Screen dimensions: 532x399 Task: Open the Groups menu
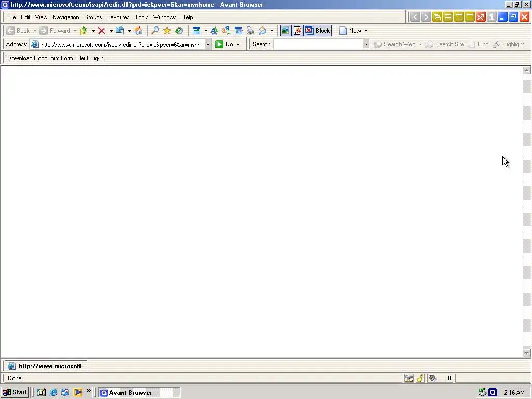[x=93, y=17]
